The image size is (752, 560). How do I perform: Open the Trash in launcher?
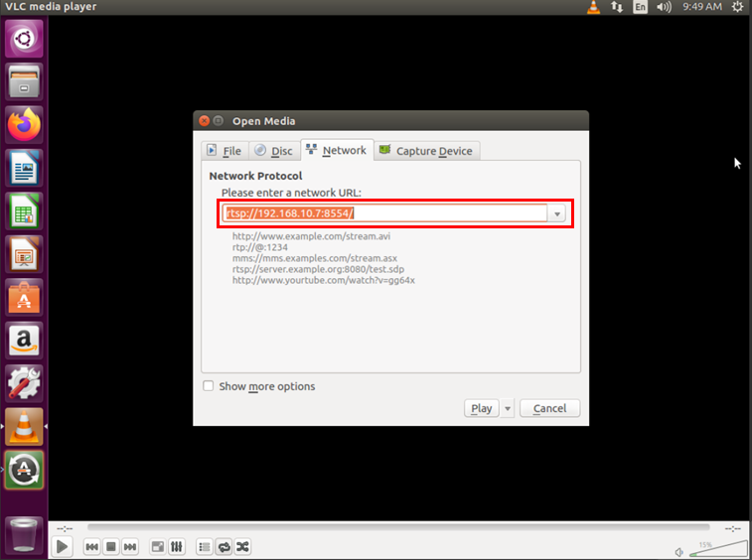(x=24, y=535)
